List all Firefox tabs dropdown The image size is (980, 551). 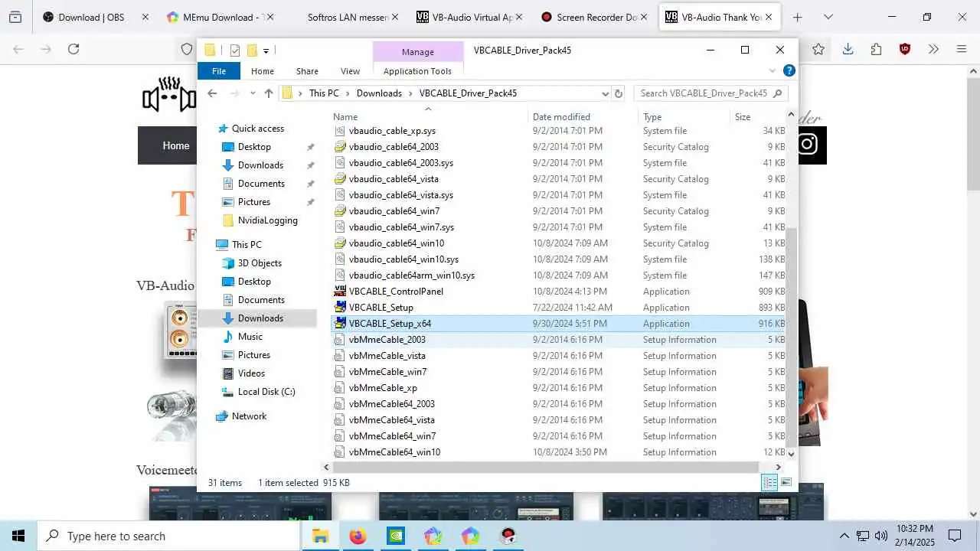click(x=828, y=17)
